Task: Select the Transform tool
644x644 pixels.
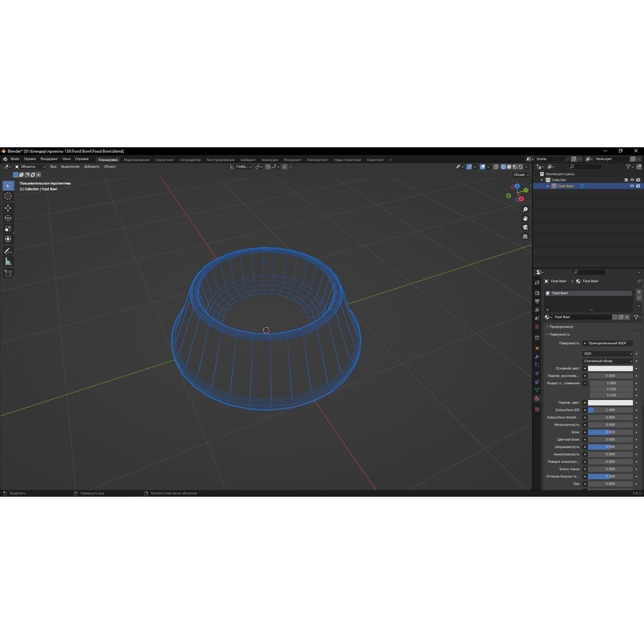Action: (x=8, y=239)
